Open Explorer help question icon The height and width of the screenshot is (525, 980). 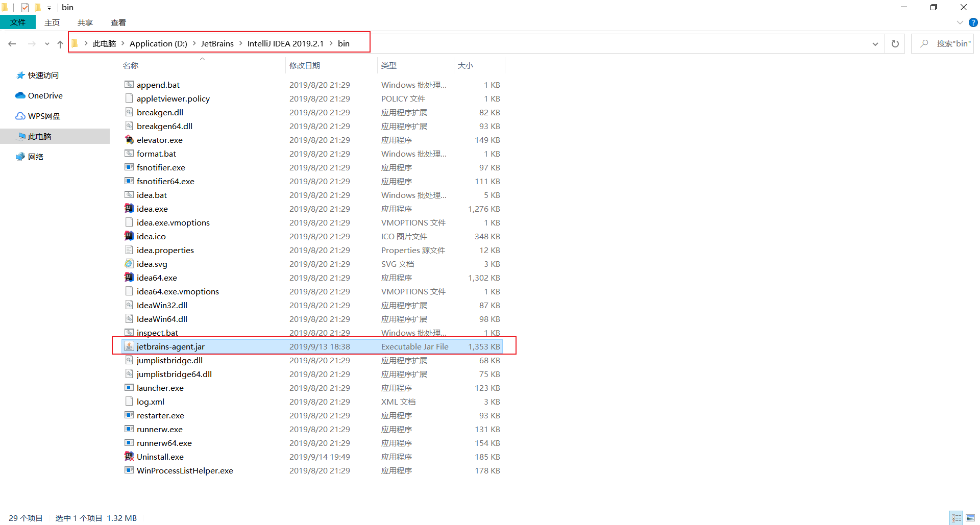(973, 22)
